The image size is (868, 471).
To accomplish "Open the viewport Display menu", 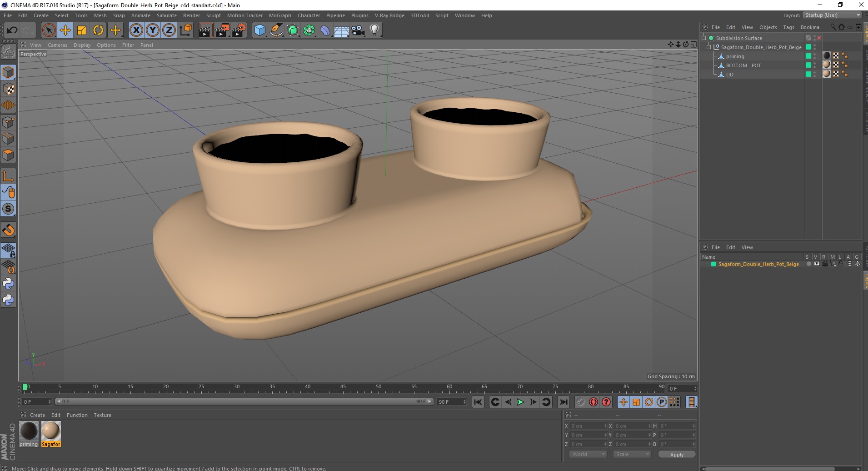I will [82, 45].
